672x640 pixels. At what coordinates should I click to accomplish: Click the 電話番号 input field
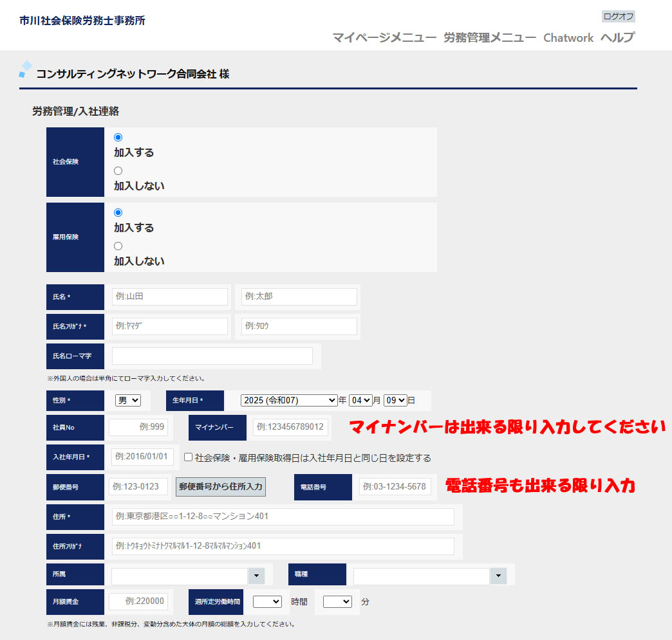395,487
